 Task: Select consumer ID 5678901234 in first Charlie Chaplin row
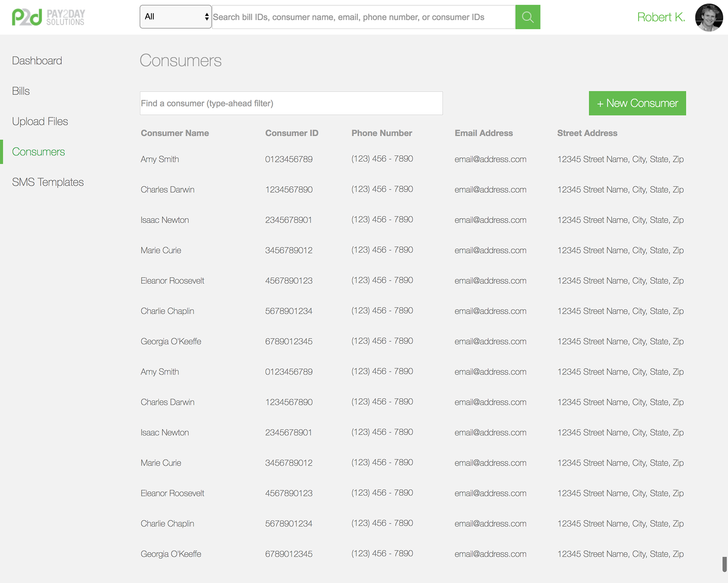(289, 311)
